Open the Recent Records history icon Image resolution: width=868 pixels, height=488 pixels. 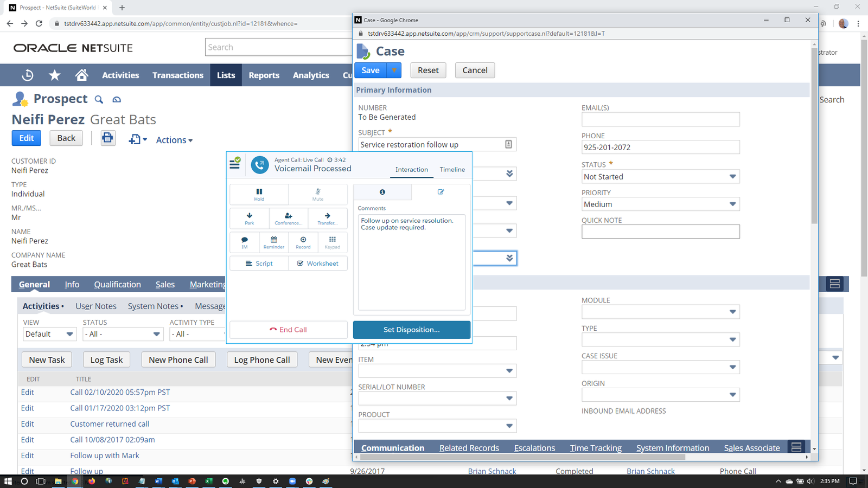[x=28, y=75]
